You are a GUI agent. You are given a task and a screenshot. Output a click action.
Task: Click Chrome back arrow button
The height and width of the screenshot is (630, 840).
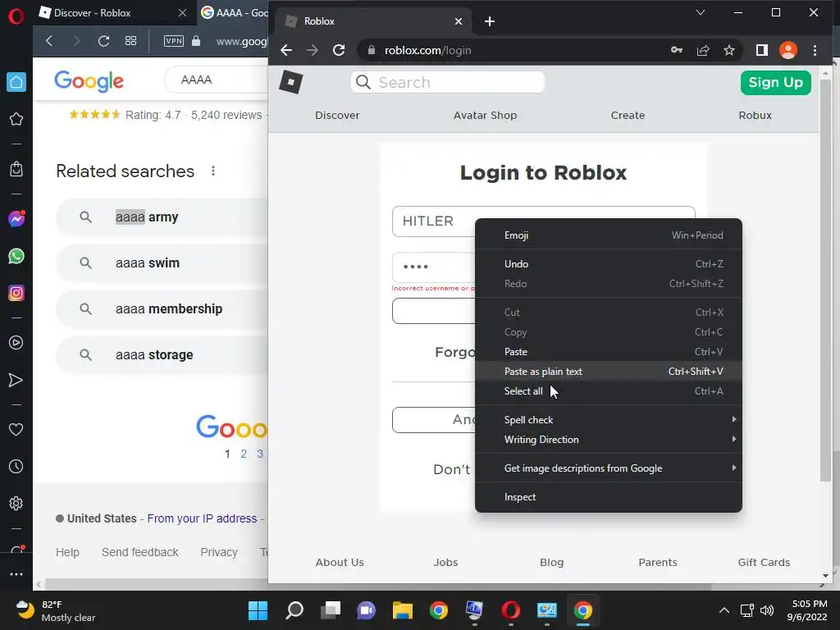click(x=286, y=50)
